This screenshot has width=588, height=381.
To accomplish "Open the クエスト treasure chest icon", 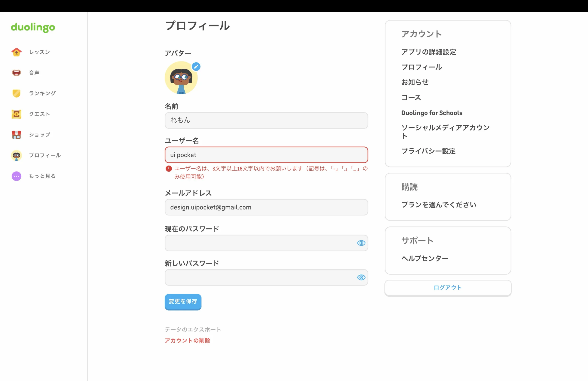I will 17,114.
